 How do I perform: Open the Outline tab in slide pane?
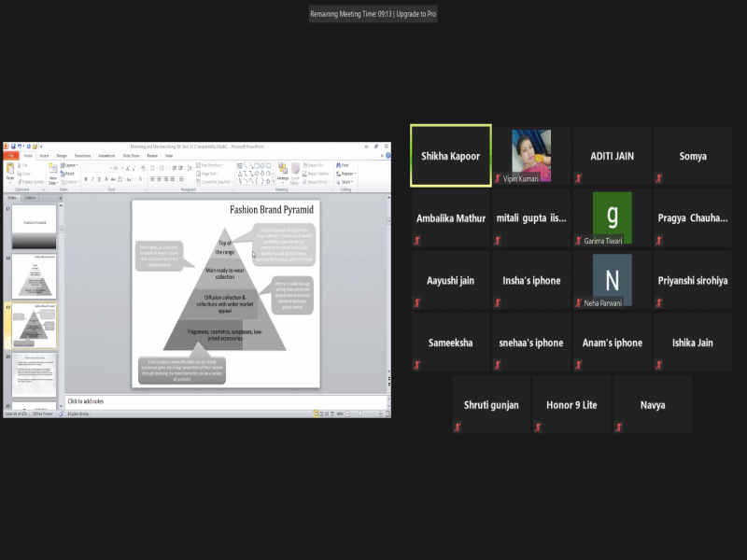[31, 198]
